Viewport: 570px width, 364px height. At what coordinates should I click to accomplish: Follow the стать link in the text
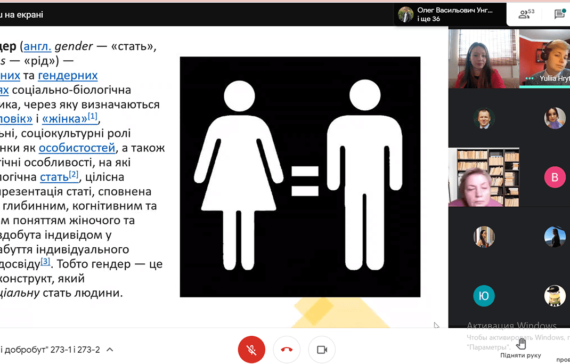point(54,177)
